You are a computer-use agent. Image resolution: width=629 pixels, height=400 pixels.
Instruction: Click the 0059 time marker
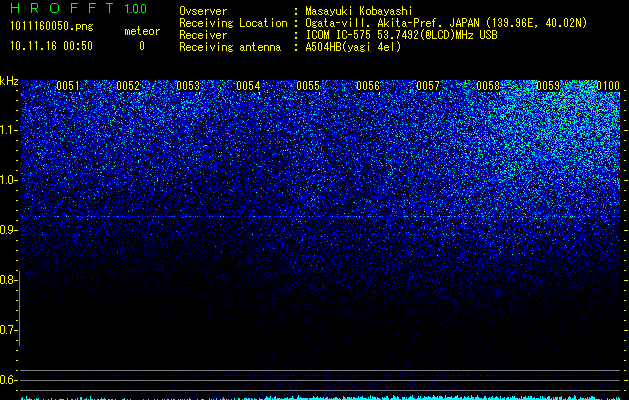[548, 86]
